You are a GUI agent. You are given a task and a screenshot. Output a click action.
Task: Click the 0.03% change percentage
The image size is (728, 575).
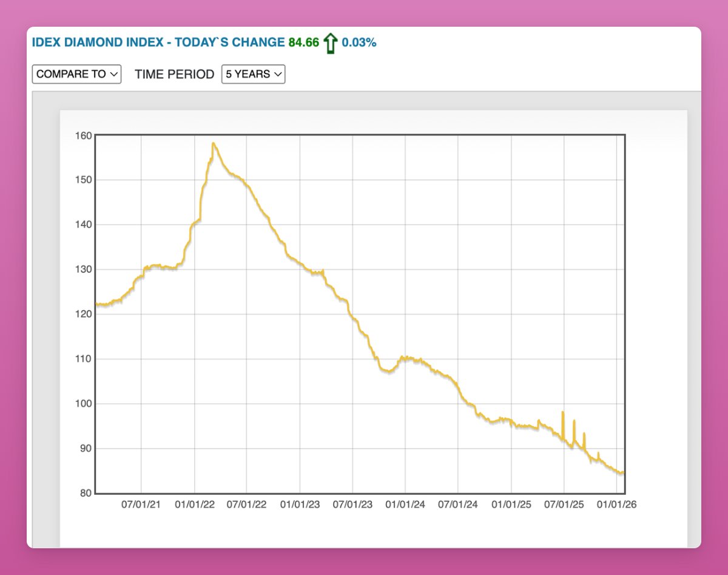tap(359, 43)
